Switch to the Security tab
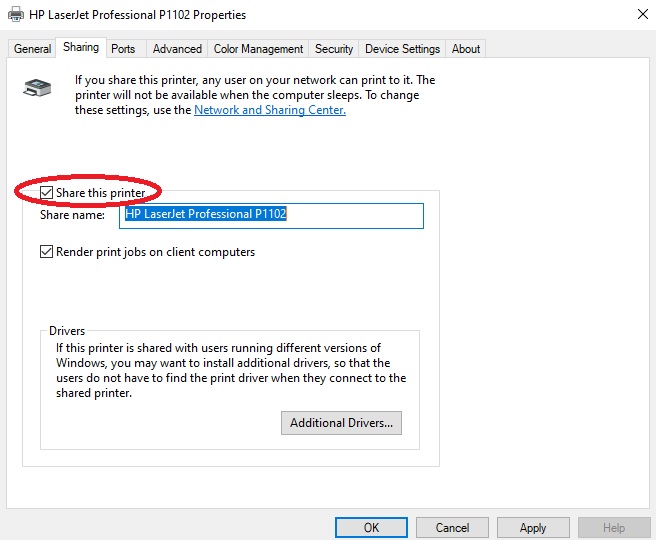Viewport: 656px width, 540px height. click(333, 49)
